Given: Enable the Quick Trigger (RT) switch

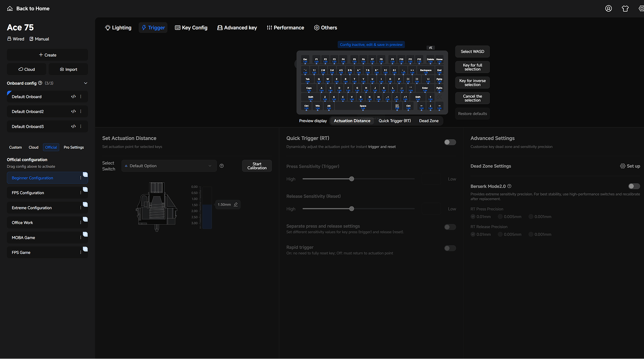Looking at the screenshot, I should coord(450,142).
